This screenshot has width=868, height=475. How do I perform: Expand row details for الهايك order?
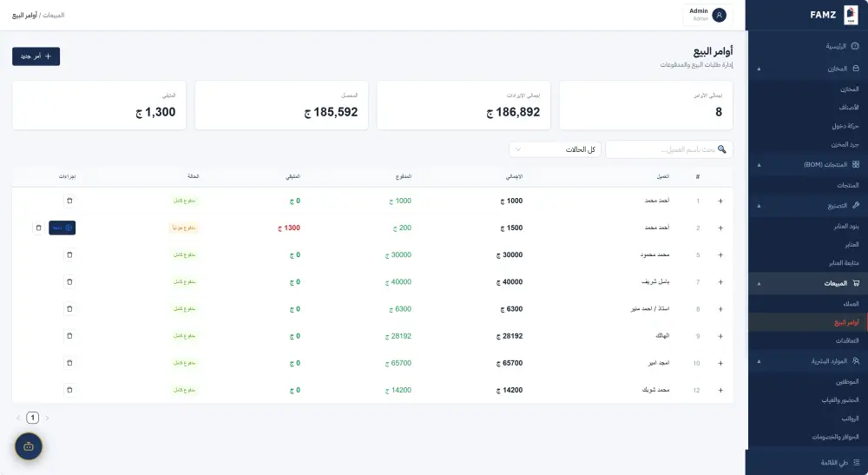click(x=720, y=335)
